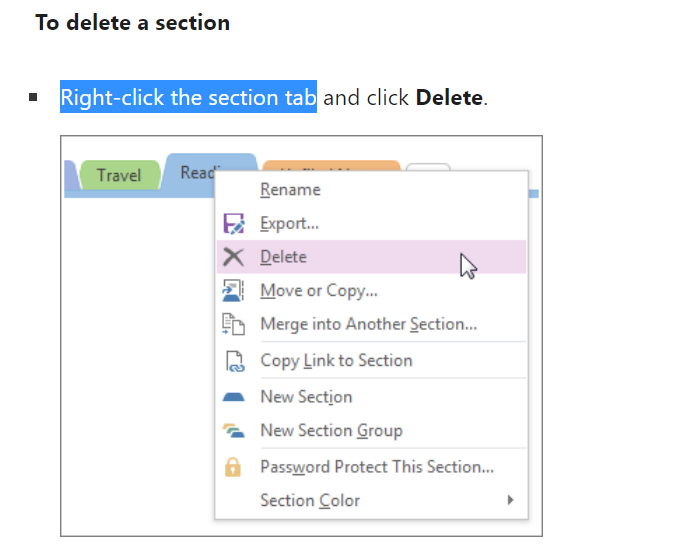Select the Delete menu entry text

(283, 257)
